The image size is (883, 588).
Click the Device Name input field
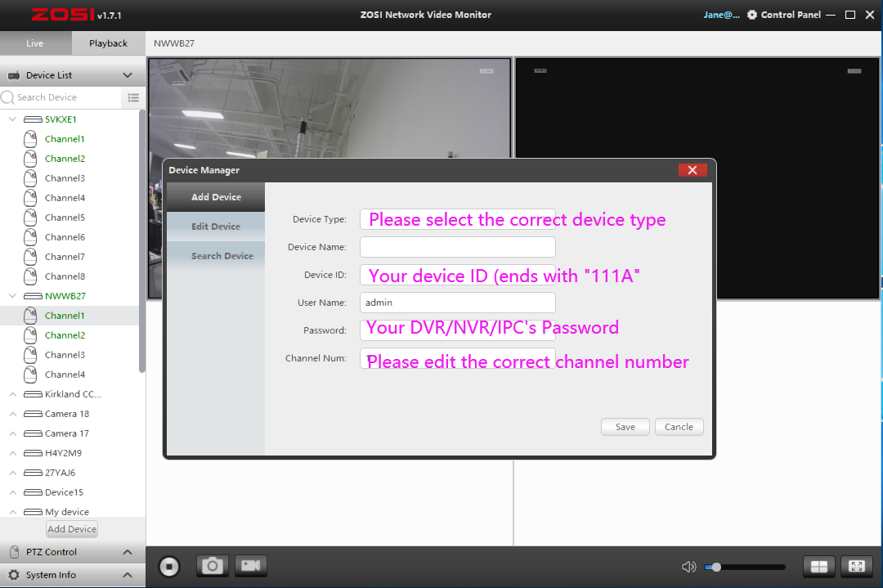[457, 247]
